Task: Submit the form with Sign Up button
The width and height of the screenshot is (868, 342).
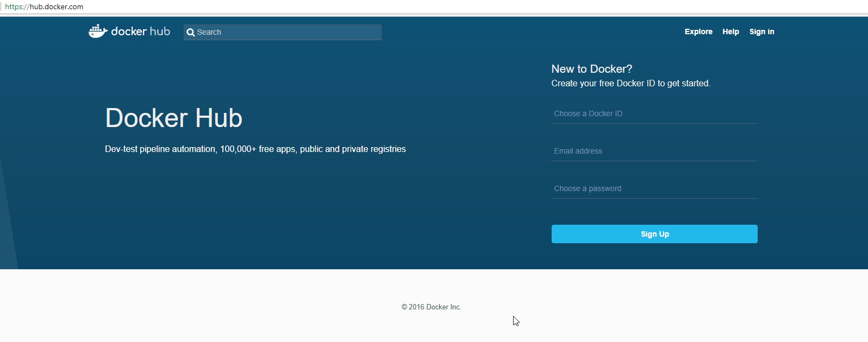Action: coord(654,234)
